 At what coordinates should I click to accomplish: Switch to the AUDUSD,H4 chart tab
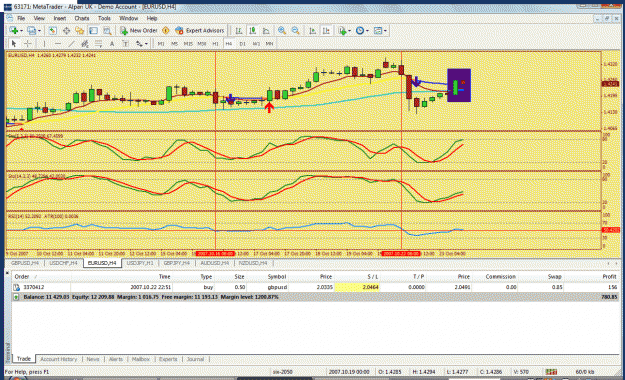(214, 263)
